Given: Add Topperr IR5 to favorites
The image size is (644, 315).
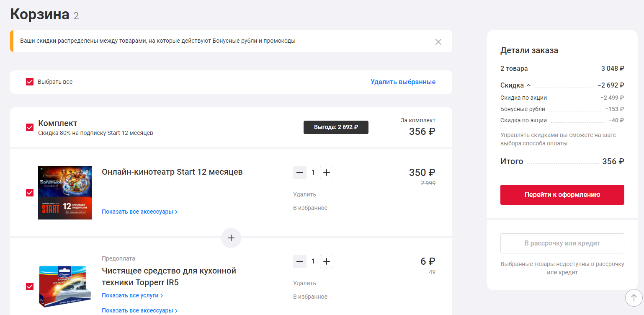Looking at the screenshot, I should click(310, 297).
